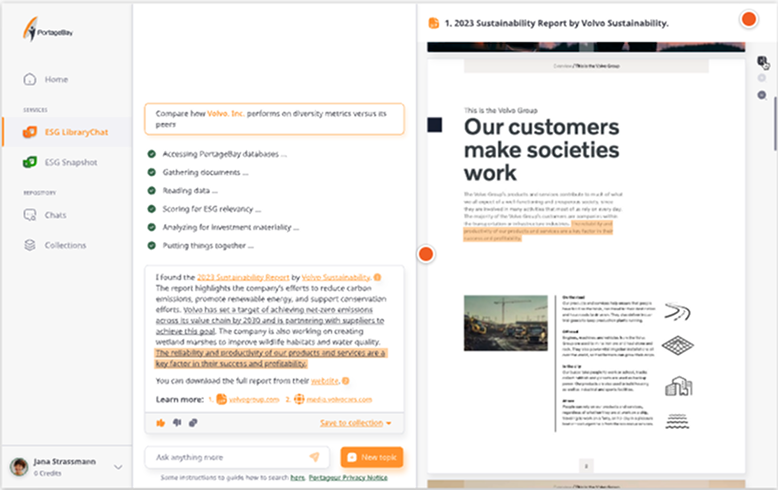Click the highlighted passage in the report
Image resolution: width=778 pixels, height=490 pixels.
tap(538, 231)
